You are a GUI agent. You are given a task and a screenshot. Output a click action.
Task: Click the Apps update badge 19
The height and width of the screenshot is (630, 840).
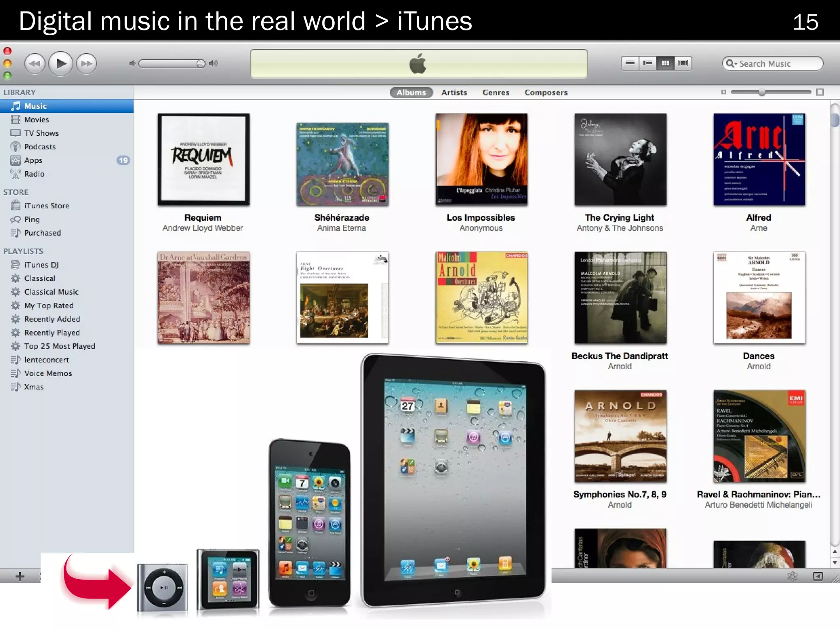click(123, 160)
